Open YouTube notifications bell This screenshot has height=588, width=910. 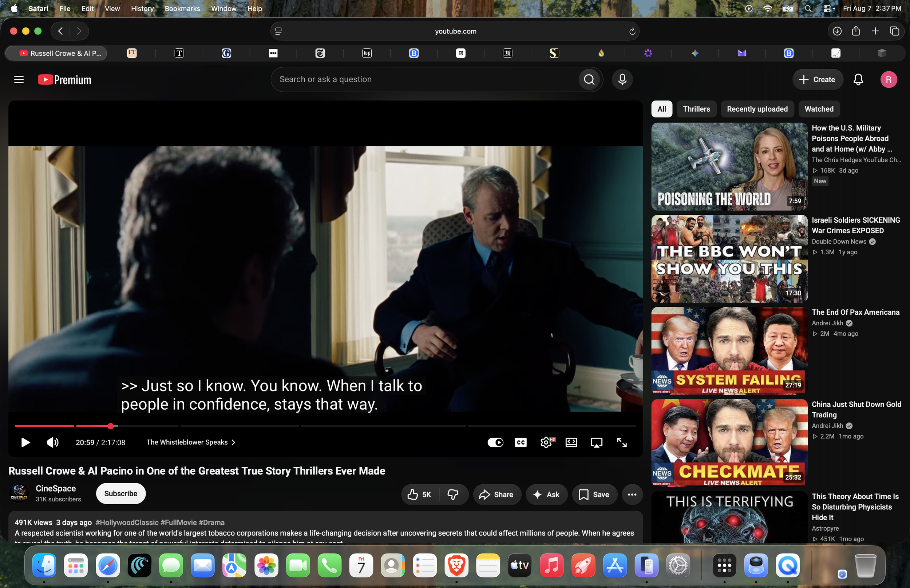(x=858, y=79)
